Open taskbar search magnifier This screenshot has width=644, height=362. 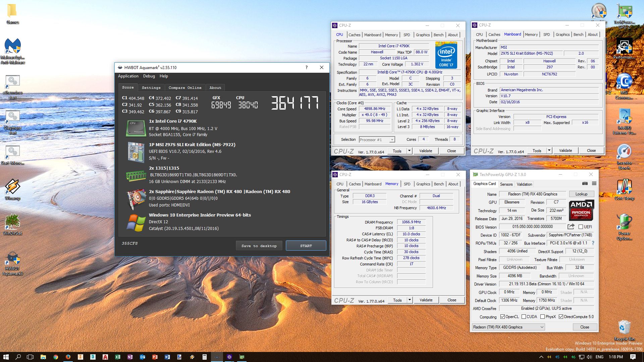[x=18, y=357]
